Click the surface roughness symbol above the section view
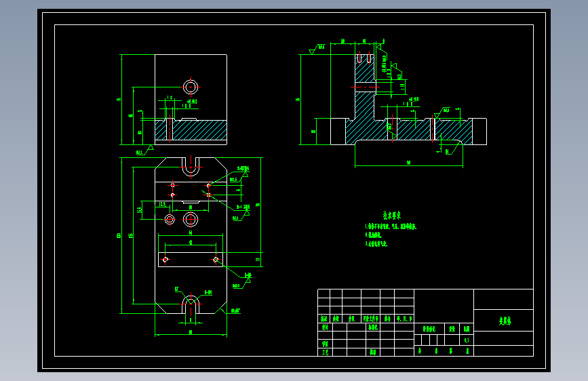Image resolution: width=588 pixels, height=381 pixels. click(317, 49)
